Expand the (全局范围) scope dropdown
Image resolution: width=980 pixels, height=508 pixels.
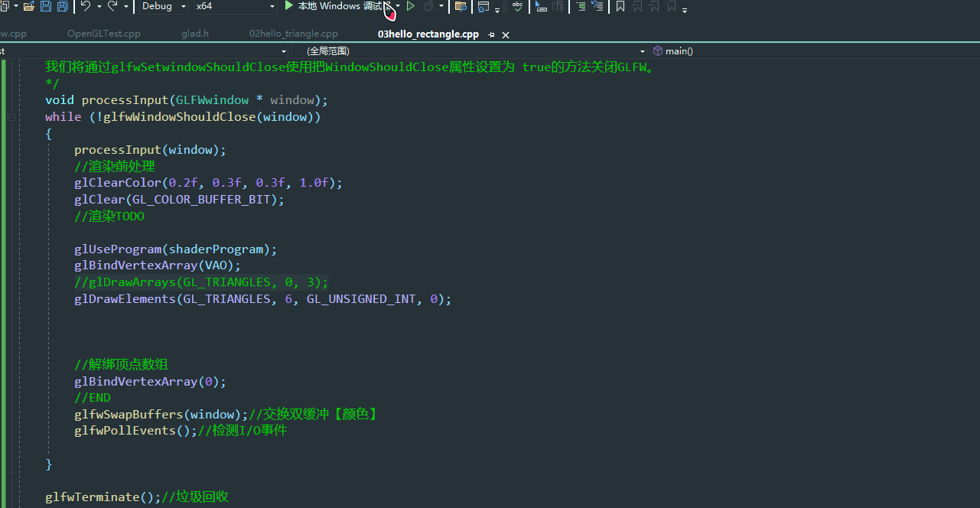coord(642,50)
